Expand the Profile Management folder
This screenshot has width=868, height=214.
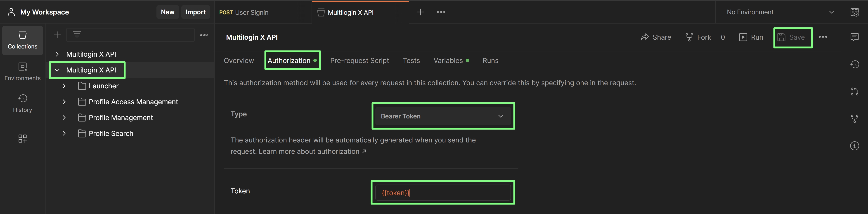[x=64, y=118]
